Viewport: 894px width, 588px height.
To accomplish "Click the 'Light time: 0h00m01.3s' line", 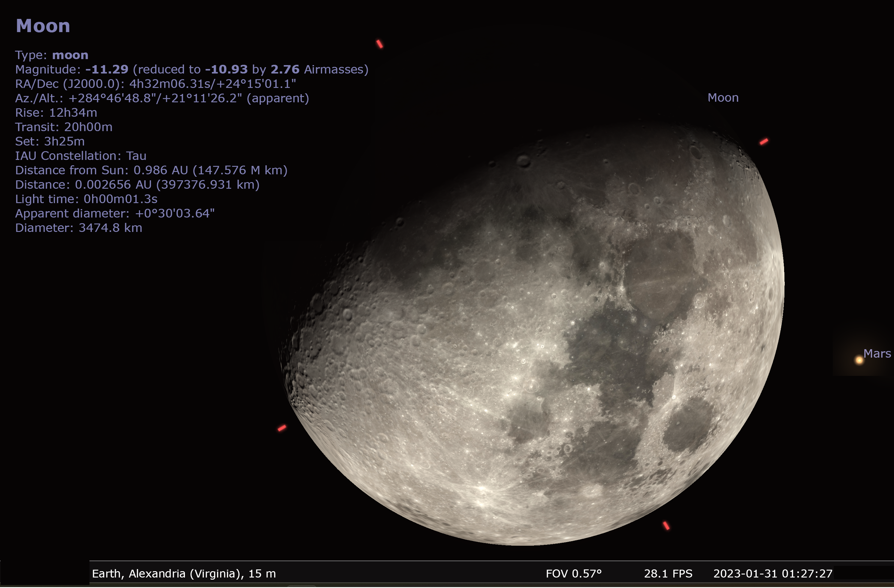I will [x=86, y=199].
